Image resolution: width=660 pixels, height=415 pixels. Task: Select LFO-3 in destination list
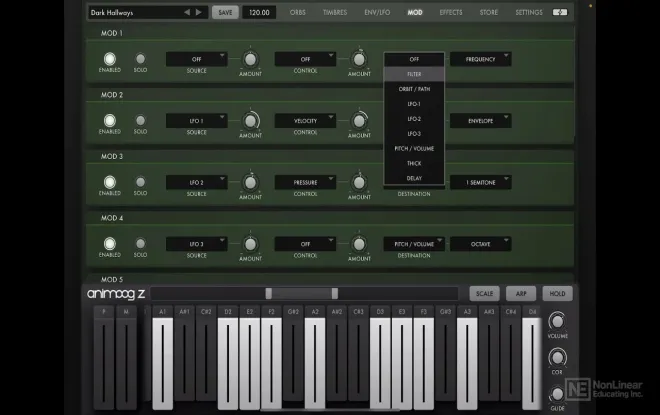coord(414,134)
